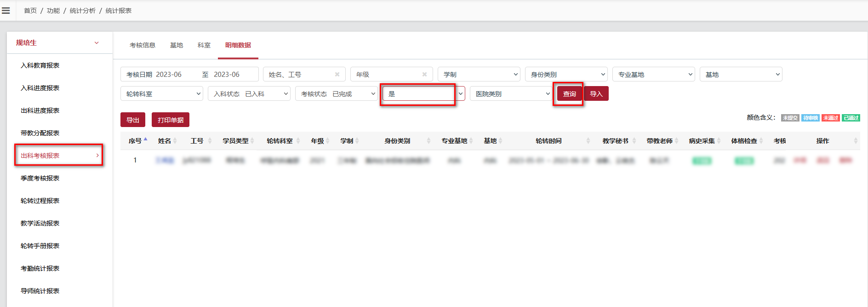This screenshot has height=307, width=868.
Task: Open the 基地 filter dropdown
Action: (741, 75)
